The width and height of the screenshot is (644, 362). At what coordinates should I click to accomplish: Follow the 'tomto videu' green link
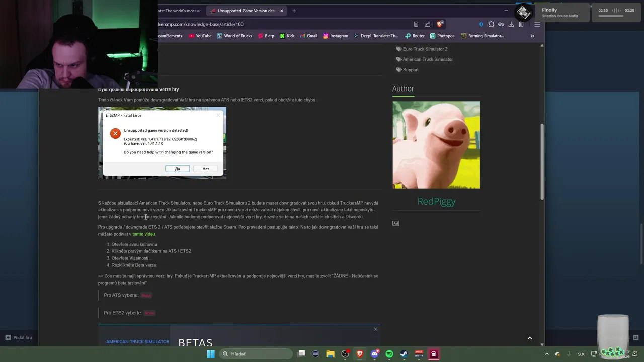pos(143,234)
